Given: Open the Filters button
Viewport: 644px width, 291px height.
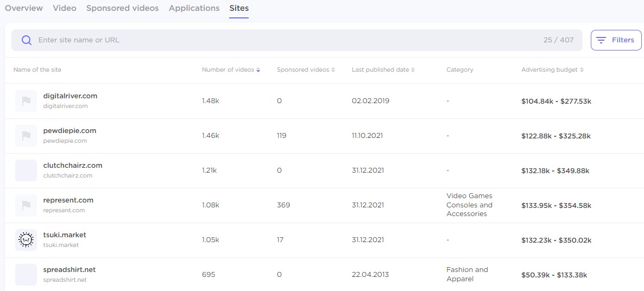Looking at the screenshot, I should click(616, 40).
